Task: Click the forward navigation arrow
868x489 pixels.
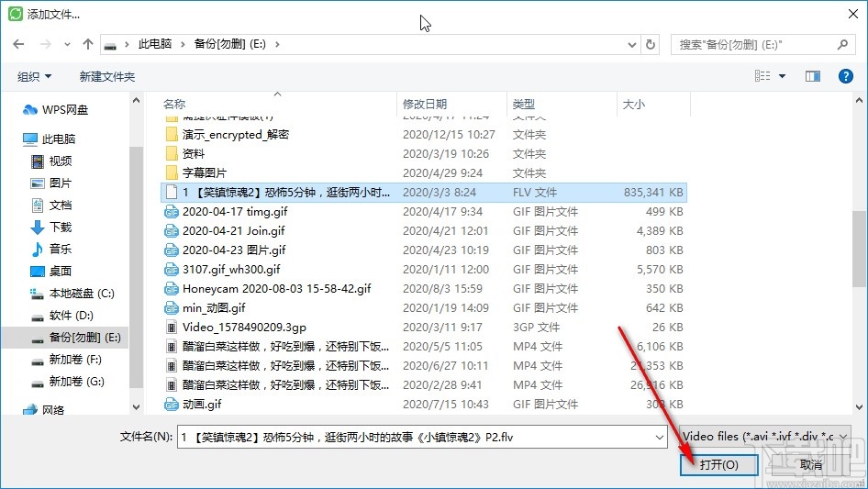Action: (x=45, y=44)
